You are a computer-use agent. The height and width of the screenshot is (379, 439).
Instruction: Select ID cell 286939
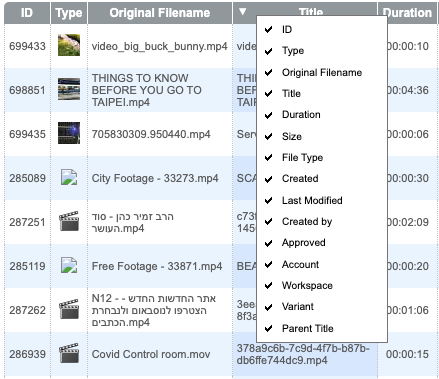coord(27,354)
